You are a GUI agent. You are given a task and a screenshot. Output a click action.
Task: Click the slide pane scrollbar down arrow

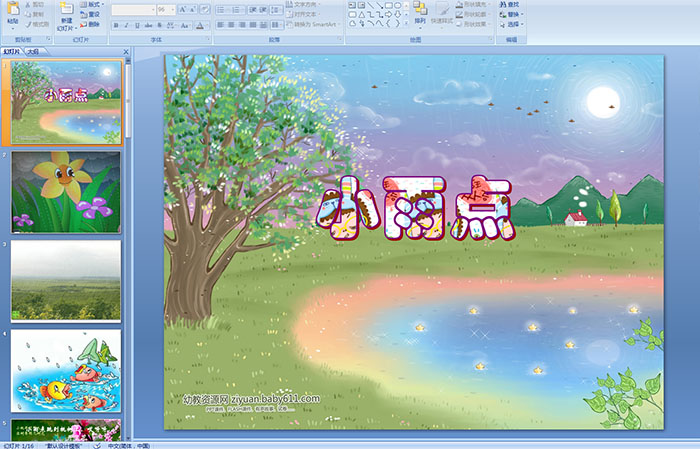click(x=129, y=438)
